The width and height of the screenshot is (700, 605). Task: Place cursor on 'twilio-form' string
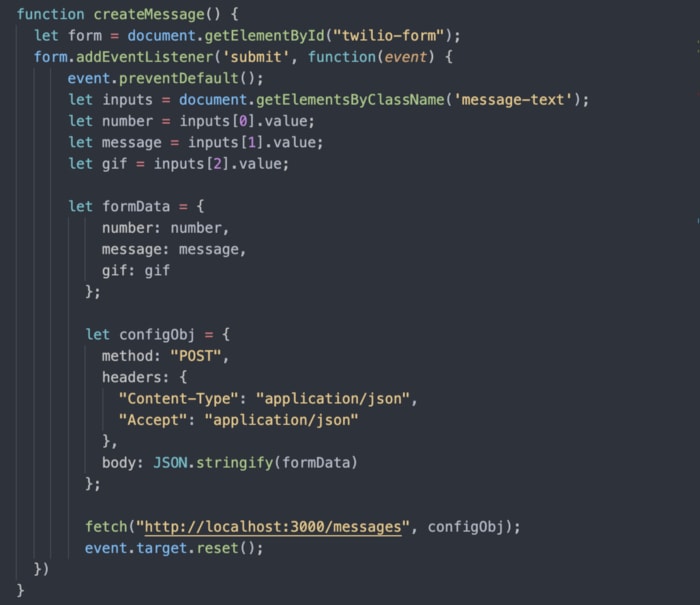(388, 36)
